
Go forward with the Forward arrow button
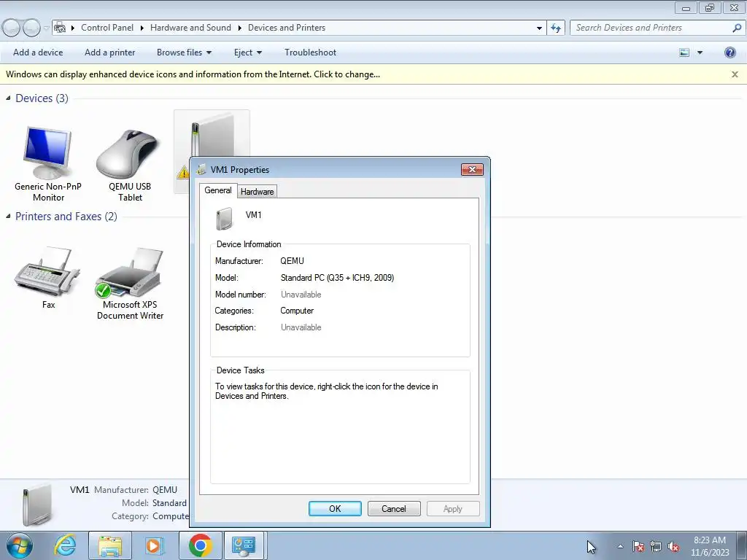(32, 28)
